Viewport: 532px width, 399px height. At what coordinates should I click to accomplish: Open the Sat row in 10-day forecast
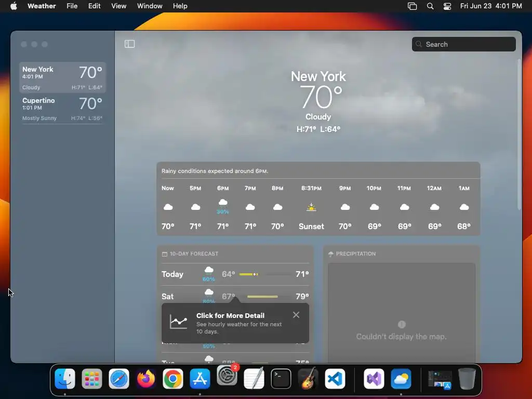click(235, 296)
